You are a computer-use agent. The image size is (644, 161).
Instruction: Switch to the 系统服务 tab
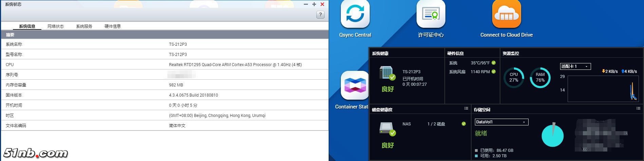(x=84, y=26)
